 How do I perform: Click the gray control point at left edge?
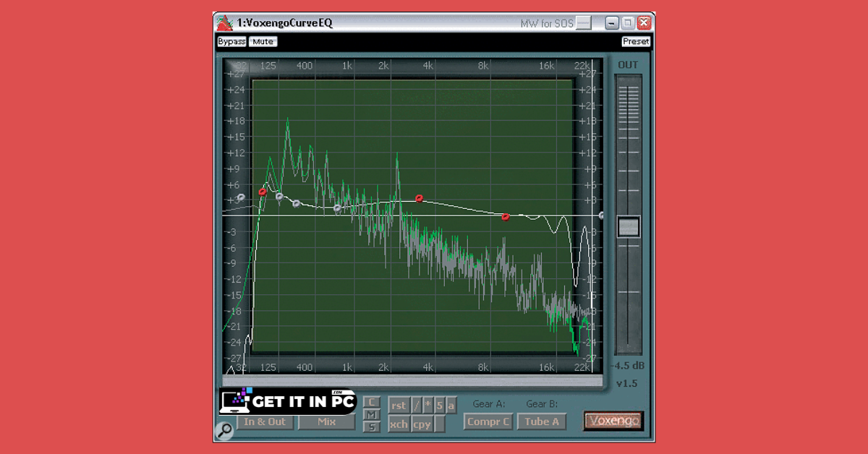[241, 197]
